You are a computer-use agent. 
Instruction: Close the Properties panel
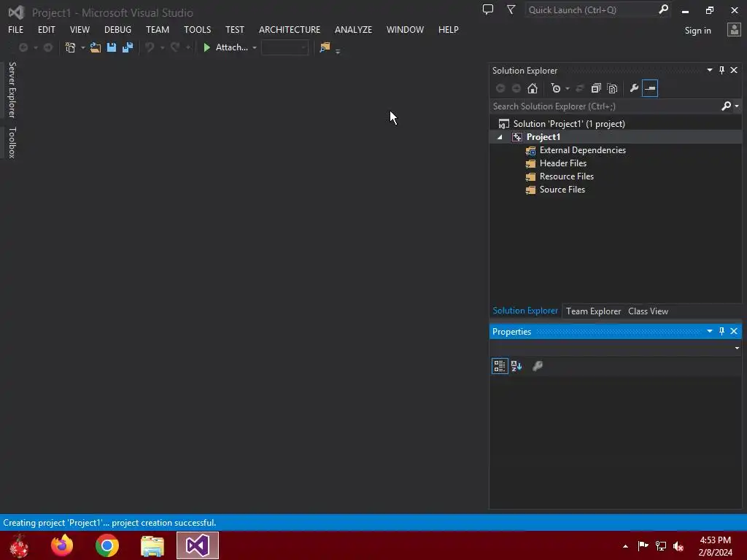pos(734,331)
